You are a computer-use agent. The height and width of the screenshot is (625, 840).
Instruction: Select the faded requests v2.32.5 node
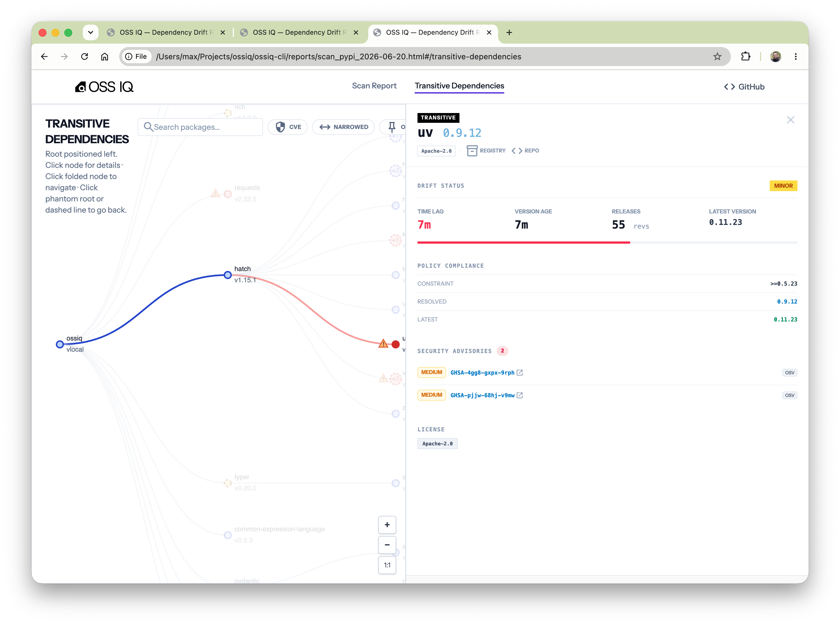pos(227,194)
